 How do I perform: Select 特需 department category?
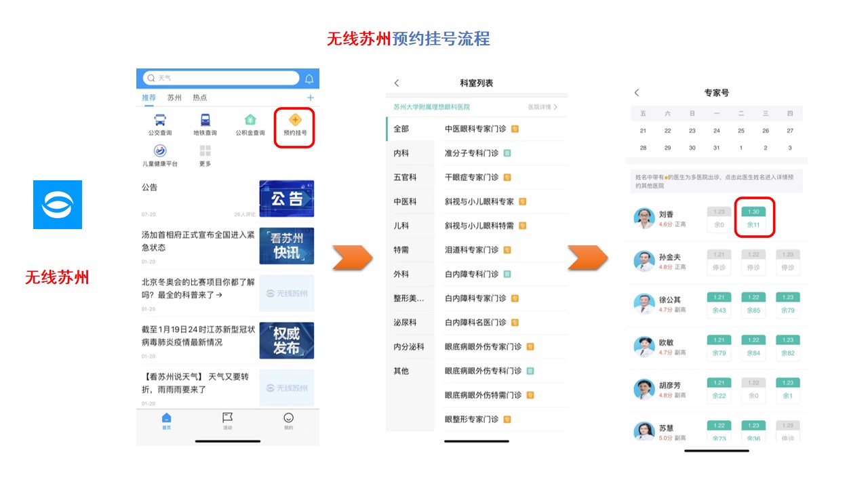(410, 249)
